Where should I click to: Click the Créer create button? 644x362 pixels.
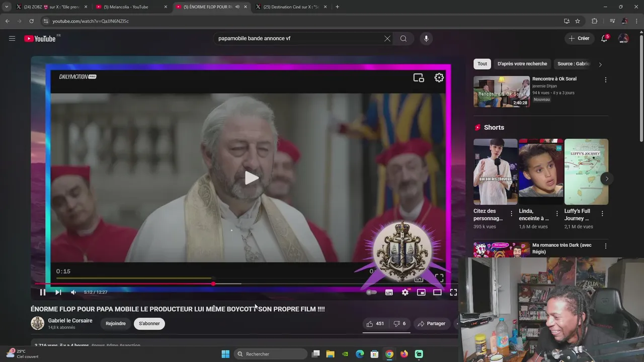pyautogui.click(x=579, y=38)
